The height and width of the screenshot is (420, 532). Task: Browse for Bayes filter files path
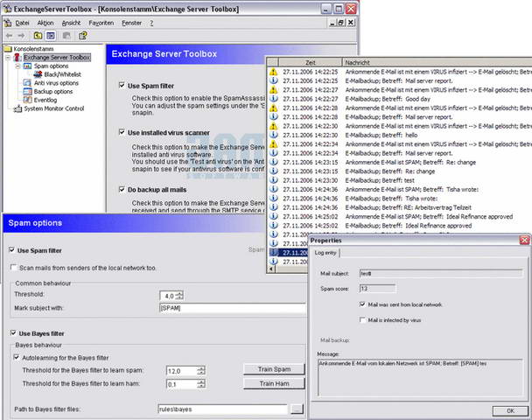(x=297, y=409)
